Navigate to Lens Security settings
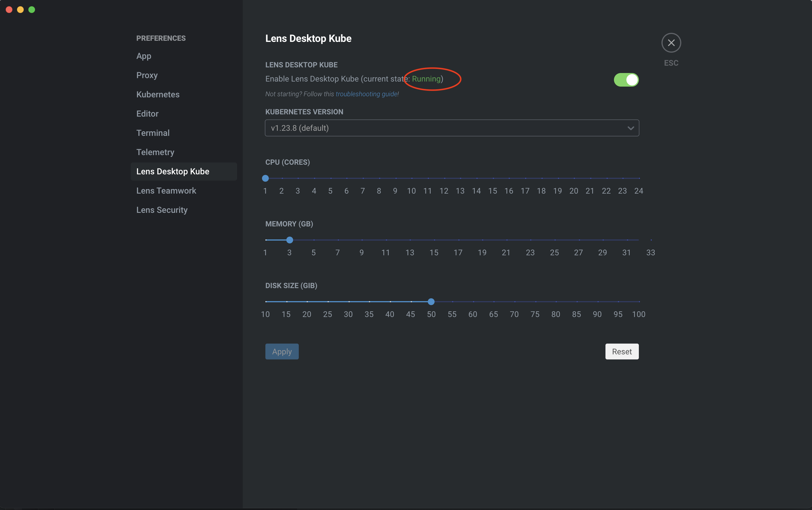 click(x=162, y=210)
